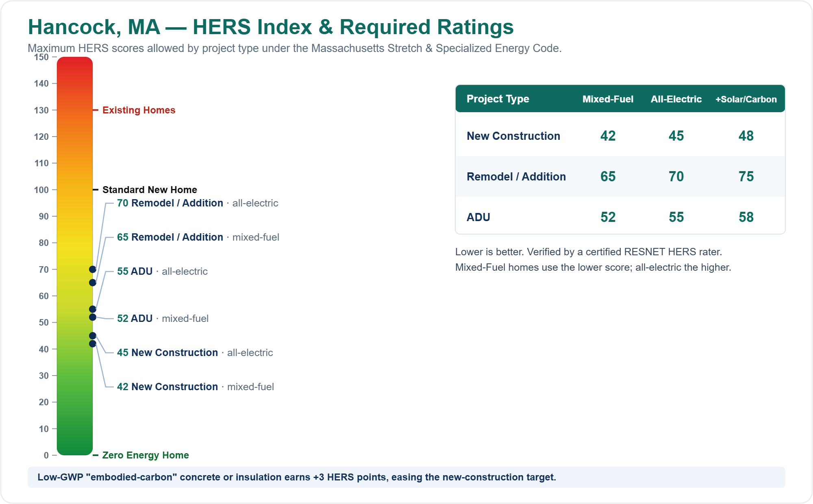813x504 pixels.
Task: Select the '55 ADU' all-electric callout
Action: pos(162,272)
